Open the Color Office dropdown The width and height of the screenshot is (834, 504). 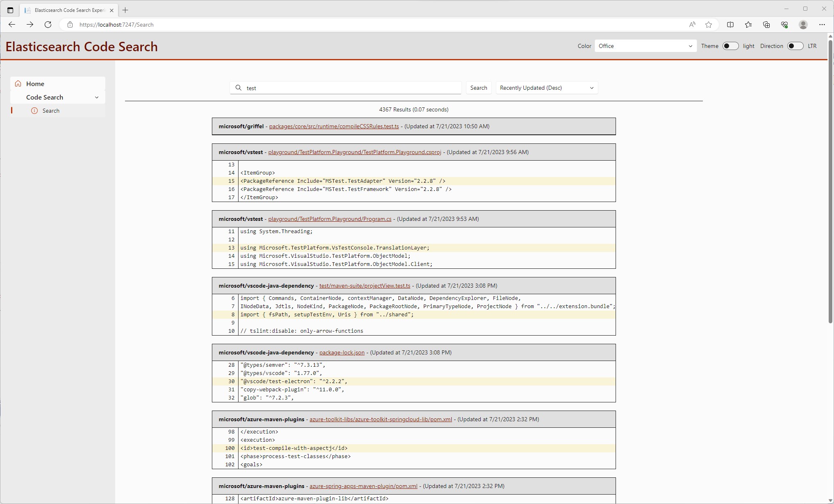point(645,46)
